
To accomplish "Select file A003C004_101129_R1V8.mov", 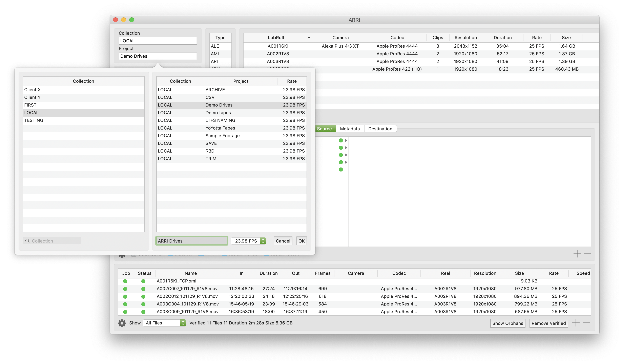I will coord(354,304).
